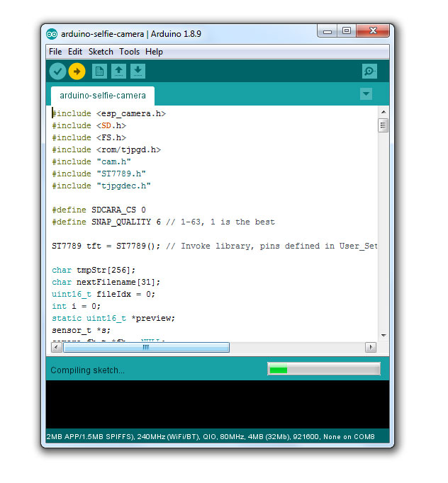This screenshot has width=448, height=483.
Task: Click the line 'char nextFilename[31];'
Action: tap(106, 282)
